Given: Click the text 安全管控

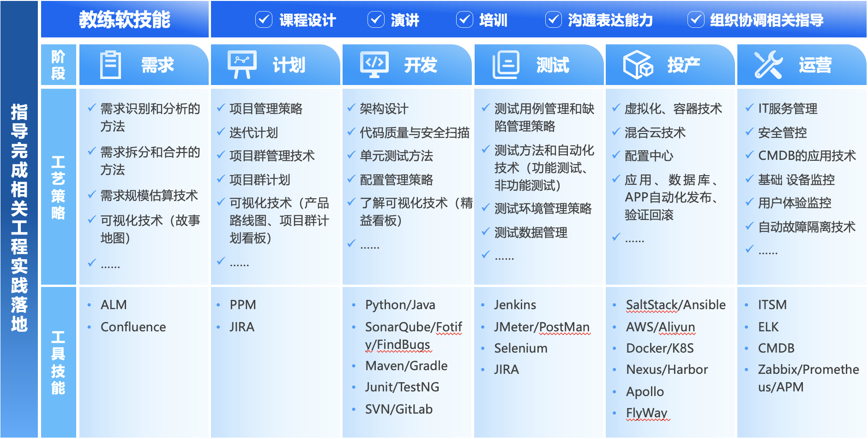Looking at the screenshot, I should (x=783, y=133).
